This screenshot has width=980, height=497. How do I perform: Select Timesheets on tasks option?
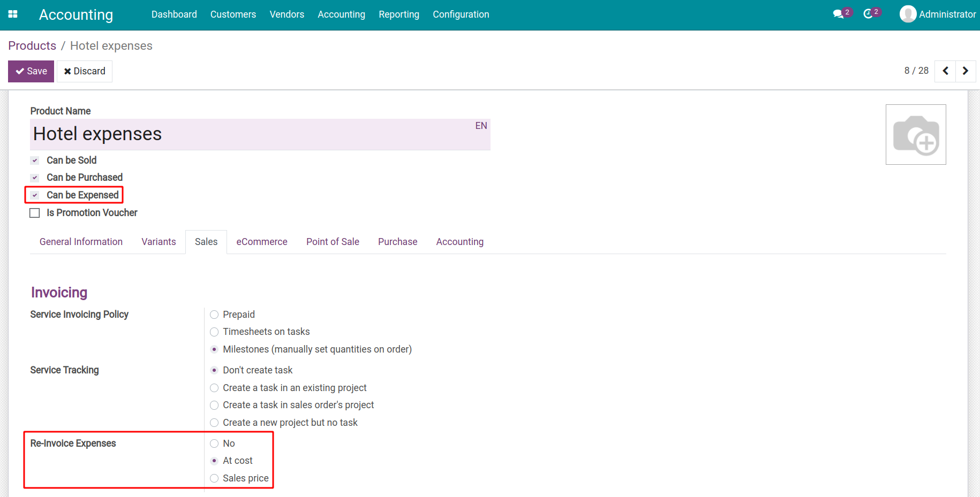[214, 332]
